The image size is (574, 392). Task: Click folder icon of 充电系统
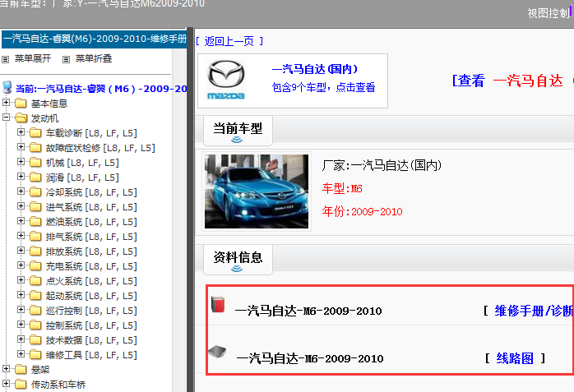[35, 265]
